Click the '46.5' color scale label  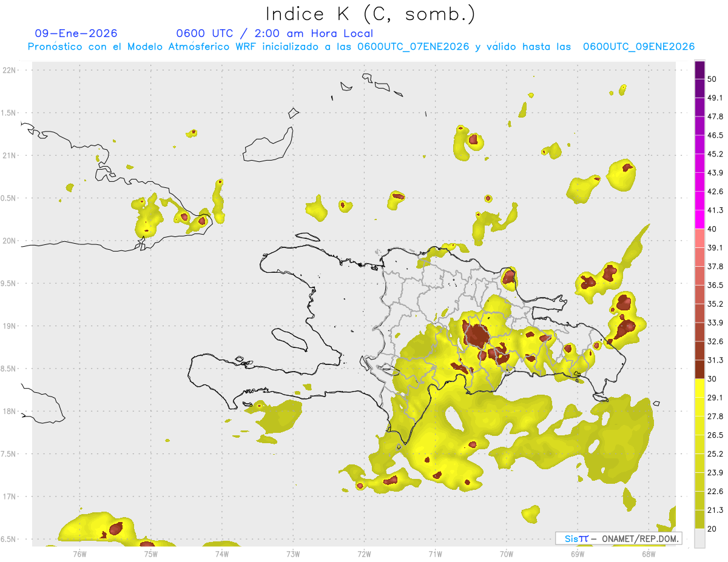coord(715,135)
